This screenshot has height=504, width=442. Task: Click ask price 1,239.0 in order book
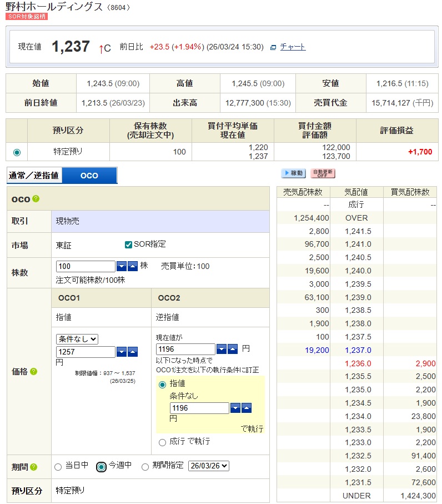click(x=358, y=297)
